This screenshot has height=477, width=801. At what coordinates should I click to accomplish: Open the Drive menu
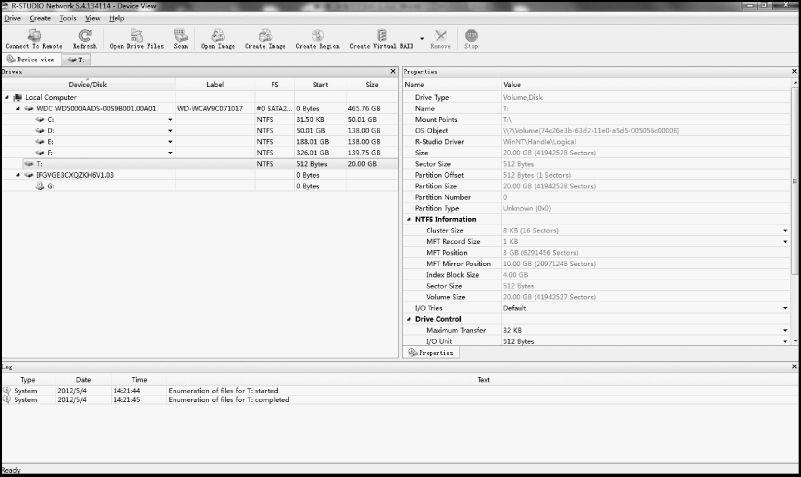pyautogui.click(x=12, y=18)
